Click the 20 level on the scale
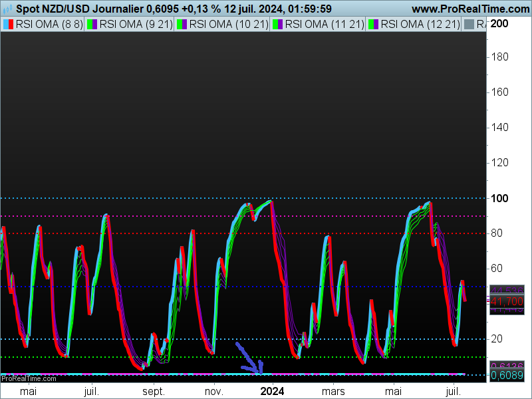Screen dimensions: 532x399 tap(497, 338)
